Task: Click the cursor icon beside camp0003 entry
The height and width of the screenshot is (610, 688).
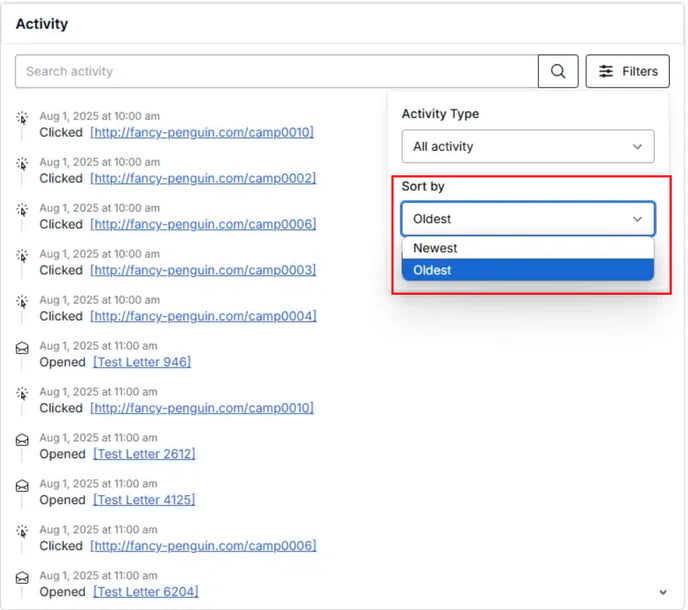Action: point(22,256)
